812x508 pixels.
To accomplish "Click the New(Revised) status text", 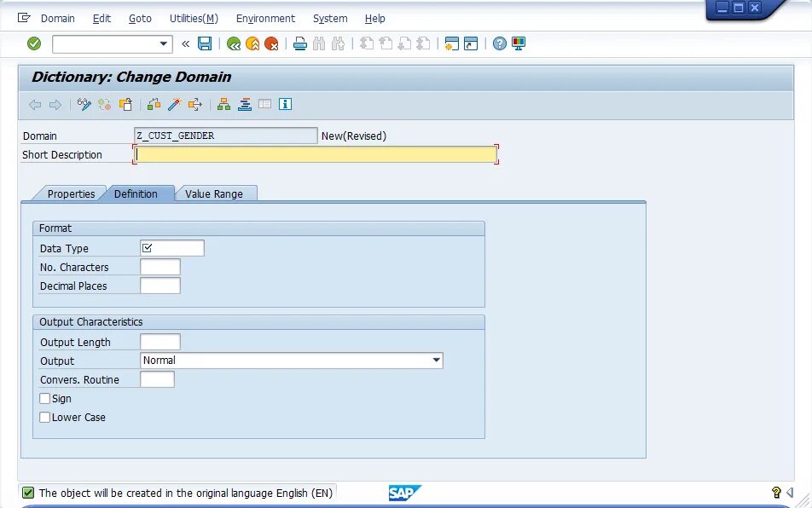I will point(354,136).
